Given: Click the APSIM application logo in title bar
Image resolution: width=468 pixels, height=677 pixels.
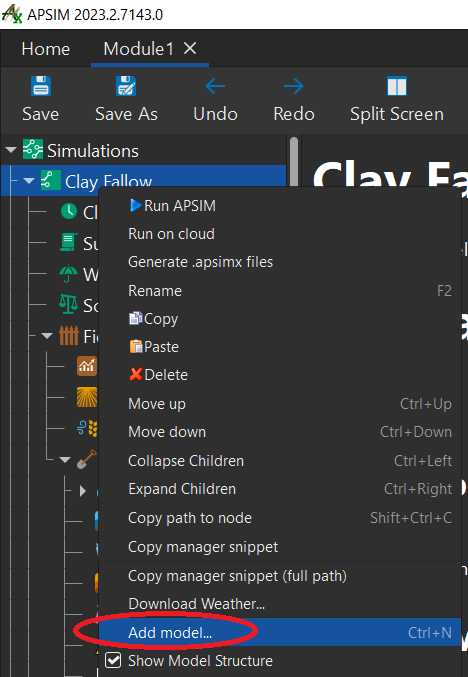Looking at the screenshot, I should pyautogui.click(x=12, y=14).
